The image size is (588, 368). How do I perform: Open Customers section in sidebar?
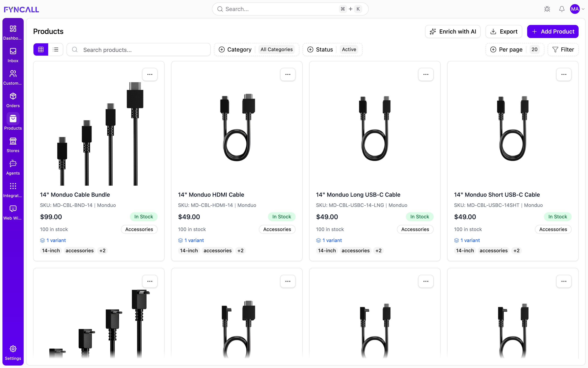(x=13, y=78)
